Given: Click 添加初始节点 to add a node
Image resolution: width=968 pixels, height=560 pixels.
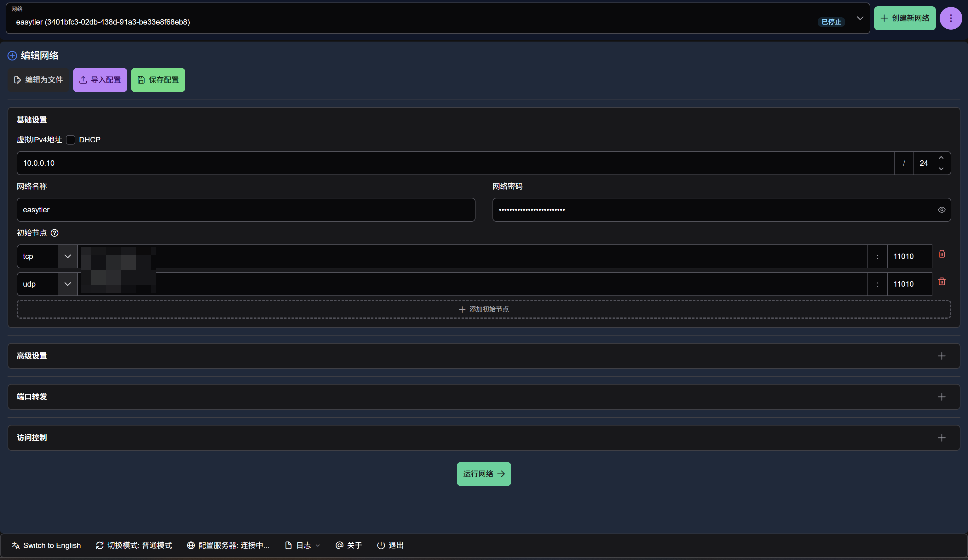Looking at the screenshot, I should tap(484, 309).
